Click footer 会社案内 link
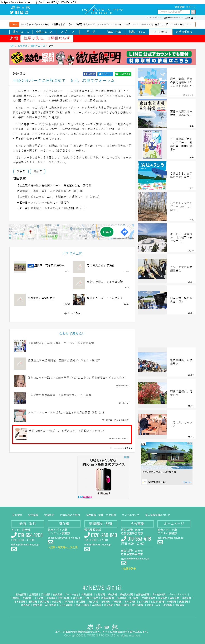Viewport: 205px width, 644px height. pos(17,515)
